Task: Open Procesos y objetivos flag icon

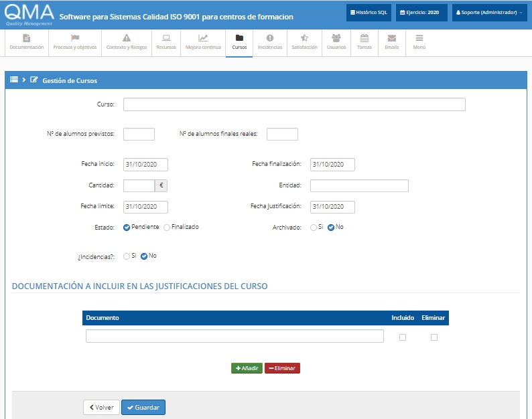Action: click(x=75, y=39)
